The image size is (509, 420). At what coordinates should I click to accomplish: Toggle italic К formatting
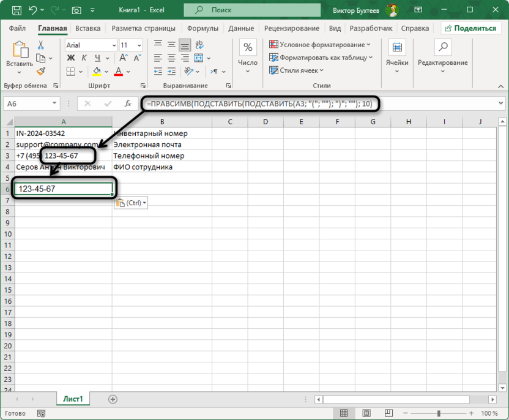(82, 58)
